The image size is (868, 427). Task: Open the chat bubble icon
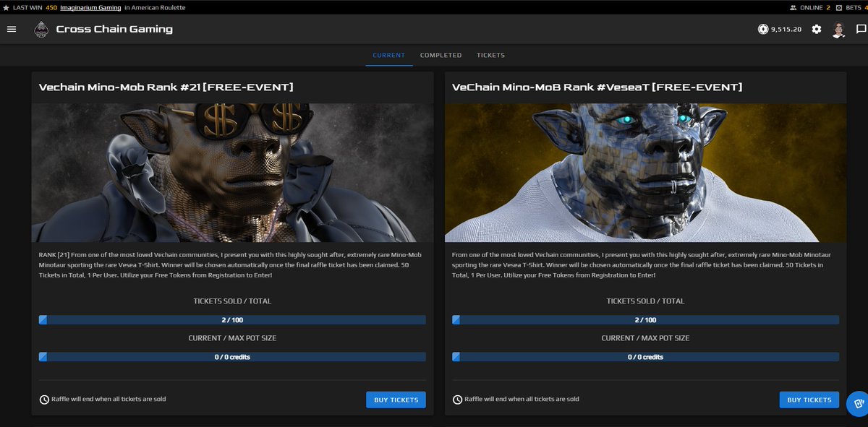[x=861, y=30]
